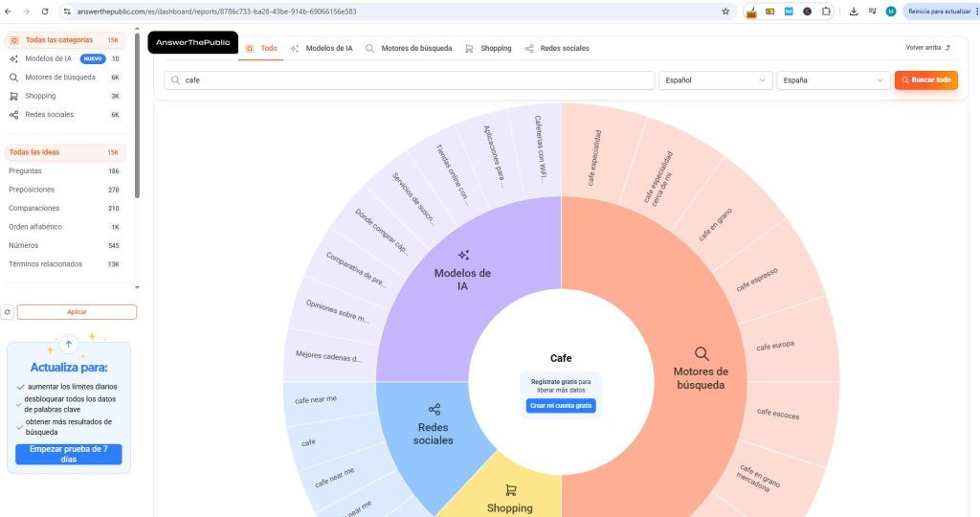Image resolution: width=980 pixels, height=517 pixels.
Task: Reload the page with refresh icon
Action: click(x=45, y=11)
